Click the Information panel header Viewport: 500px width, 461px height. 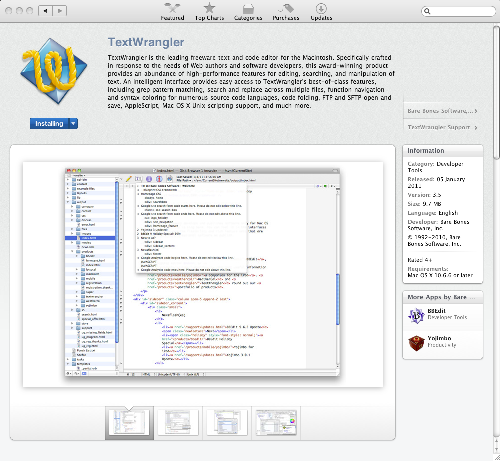(442, 151)
